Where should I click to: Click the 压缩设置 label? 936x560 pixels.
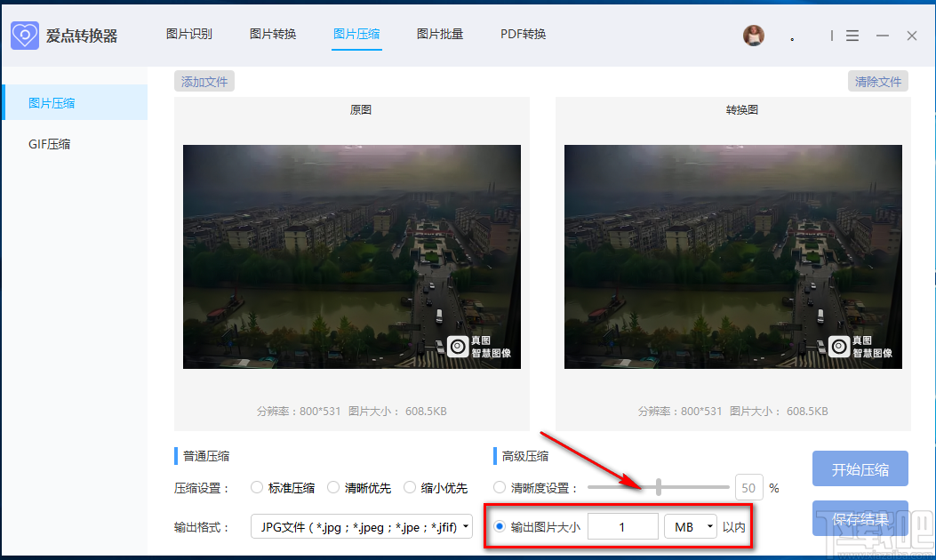click(202, 488)
